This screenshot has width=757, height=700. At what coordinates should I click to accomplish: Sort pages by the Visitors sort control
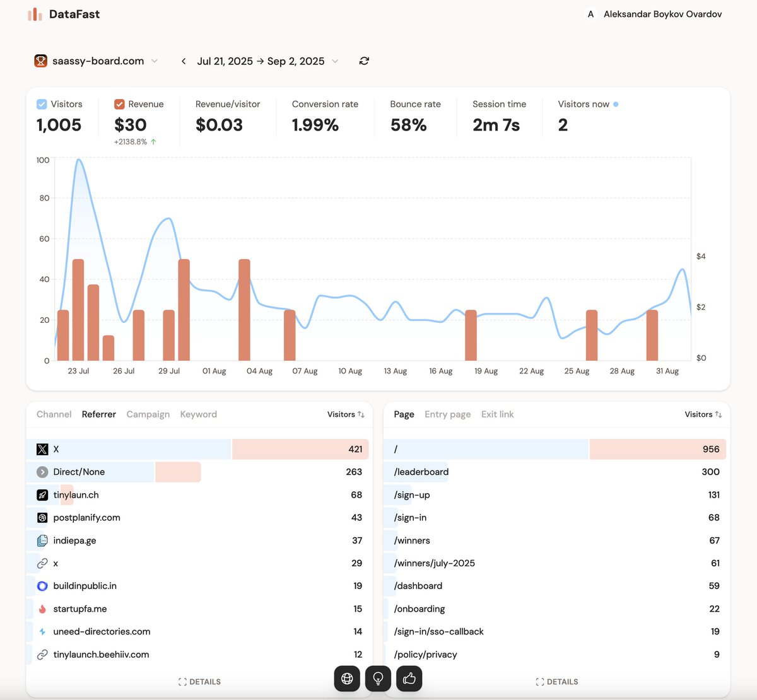pyautogui.click(x=703, y=414)
